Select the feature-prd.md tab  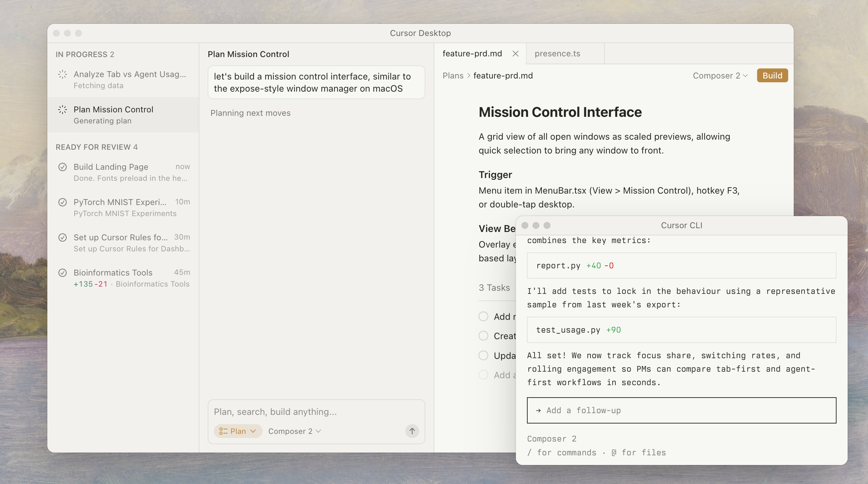coord(472,54)
